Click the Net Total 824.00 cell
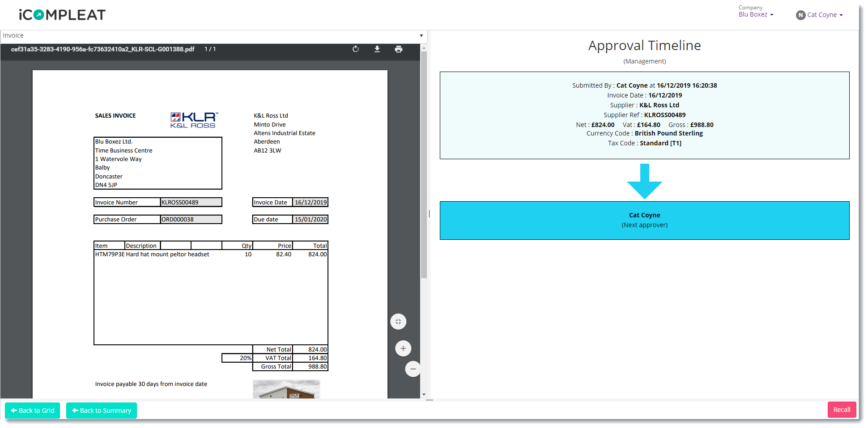868x428 pixels. [311, 350]
